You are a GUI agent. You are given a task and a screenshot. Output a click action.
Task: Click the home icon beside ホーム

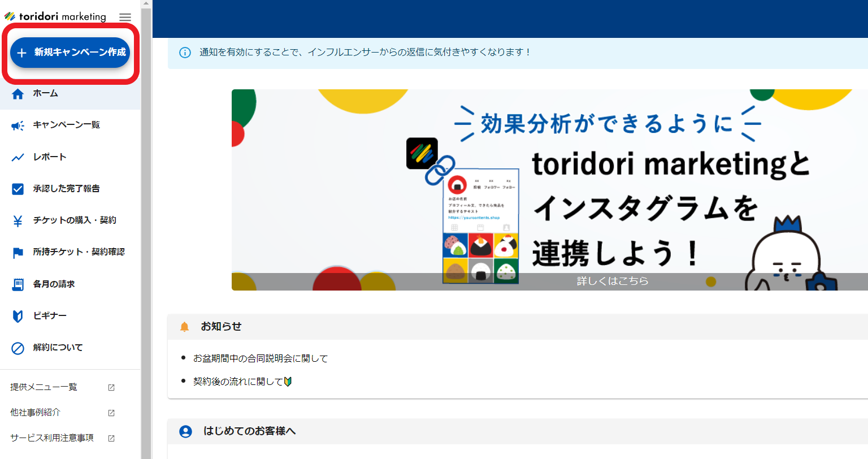tap(18, 94)
